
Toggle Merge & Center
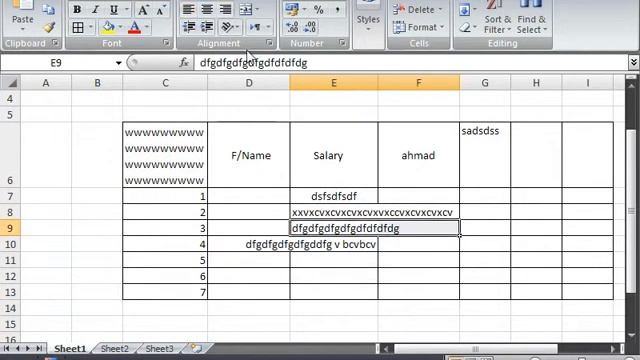click(245, 9)
